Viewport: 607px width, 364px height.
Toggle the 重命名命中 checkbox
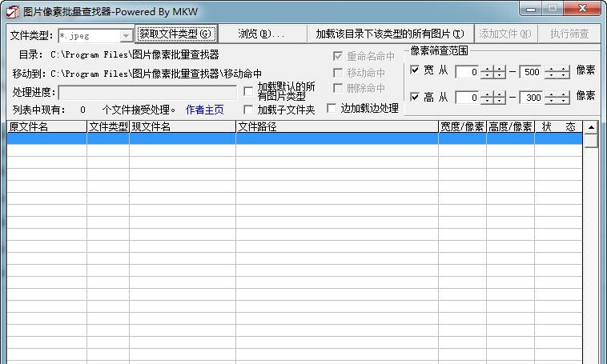pyautogui.click(x=338, y=56)
